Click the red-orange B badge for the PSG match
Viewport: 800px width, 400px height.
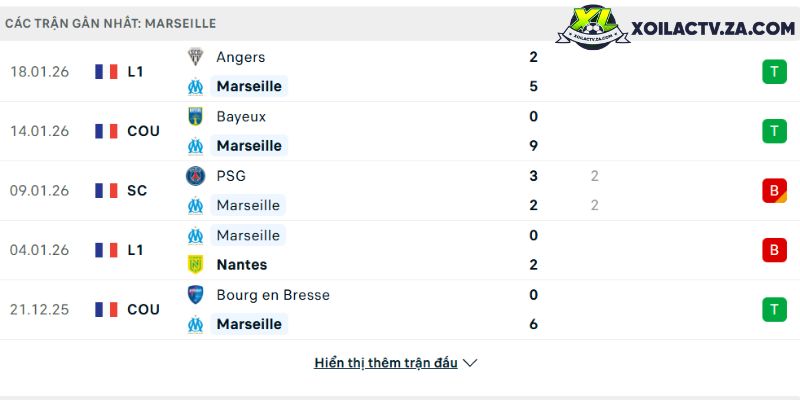click(x=774, y=190)
